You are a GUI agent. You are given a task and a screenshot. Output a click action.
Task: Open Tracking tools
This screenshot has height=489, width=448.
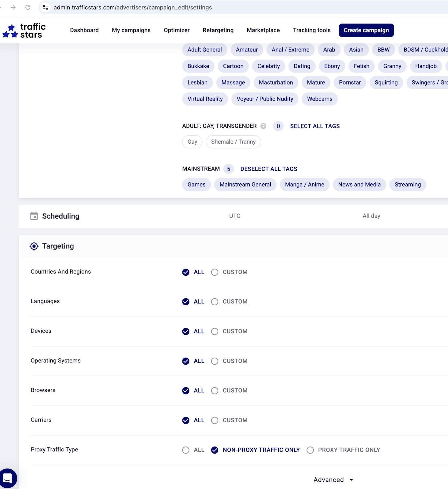coord(312,30)
